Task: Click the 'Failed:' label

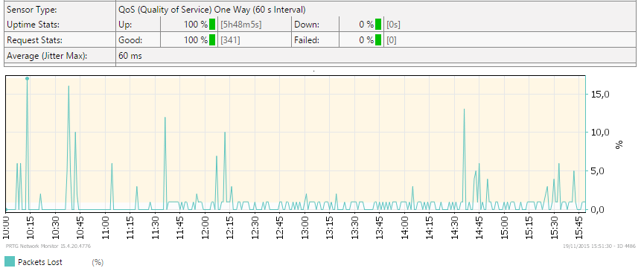Action: tap(307, 40)
